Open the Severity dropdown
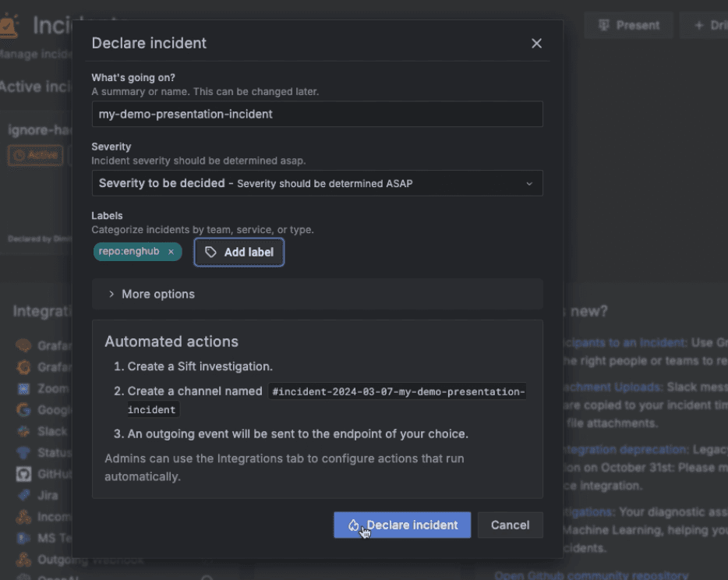 pyautogui.click(x=316, y=183)
